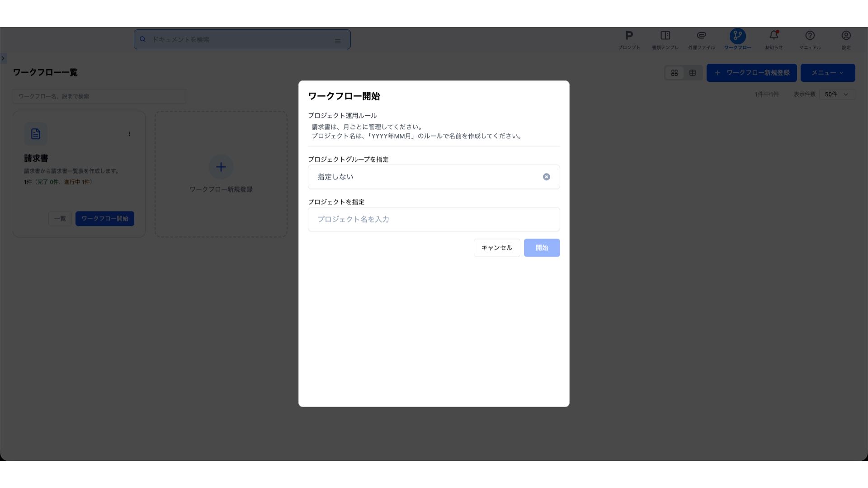Click the document icon on 請求書 card
868x488 pixels.
(36, 134)
